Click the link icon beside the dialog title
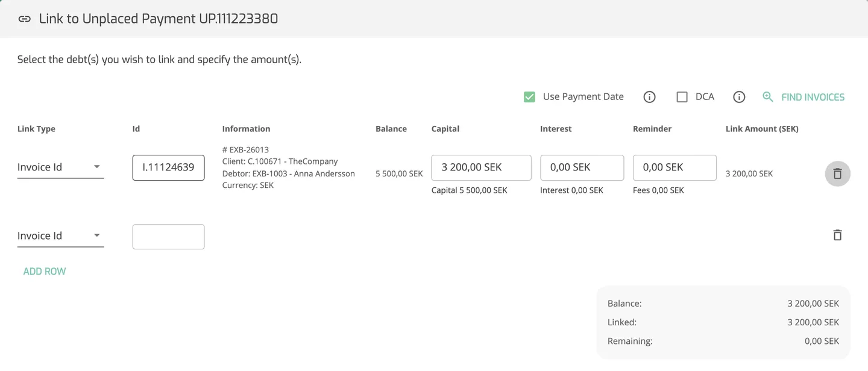This screenshot has width=868, height=371. [24, 19]
